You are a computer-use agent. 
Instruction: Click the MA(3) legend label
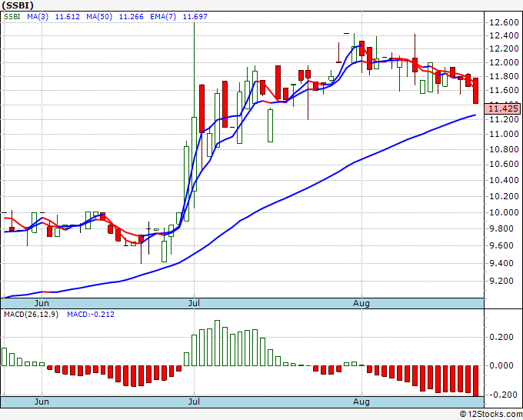(x=38, y=17)
